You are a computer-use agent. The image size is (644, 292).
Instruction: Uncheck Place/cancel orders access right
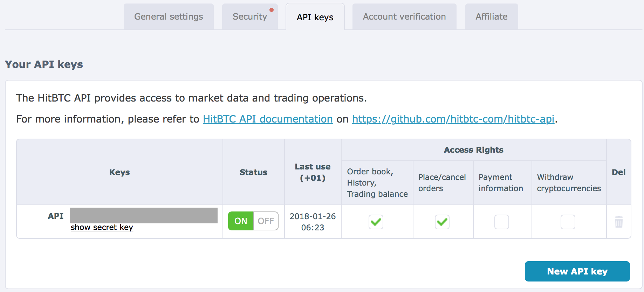442,222
